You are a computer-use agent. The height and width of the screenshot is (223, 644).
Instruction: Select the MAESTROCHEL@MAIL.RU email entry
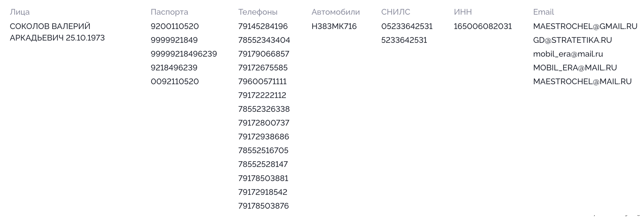[582, 82]
